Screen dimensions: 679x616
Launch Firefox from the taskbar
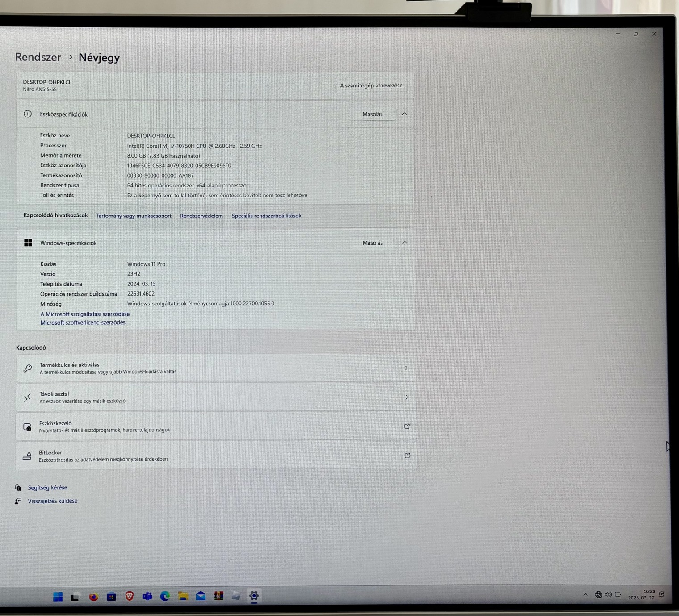[x=93, y=597]
